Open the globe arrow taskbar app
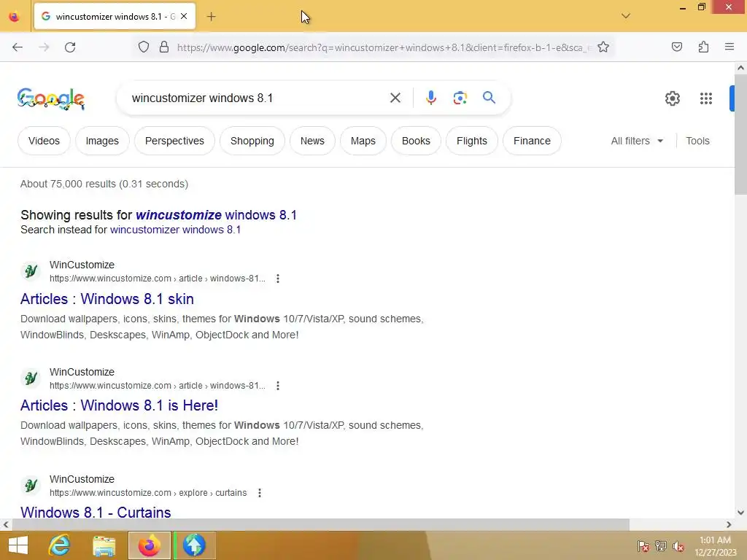Image resolution: width=747 pixels, height=560 pixels. click(194, 545)
